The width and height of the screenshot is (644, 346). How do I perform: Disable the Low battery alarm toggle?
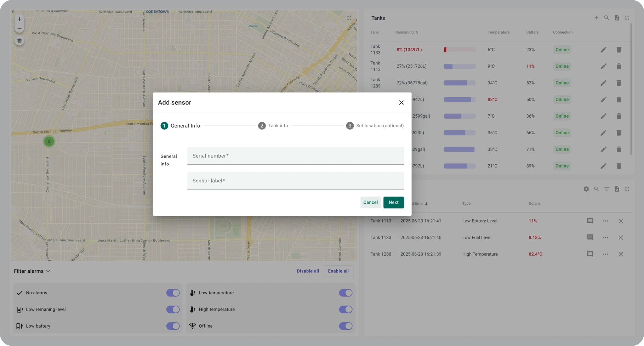point(173,326)
